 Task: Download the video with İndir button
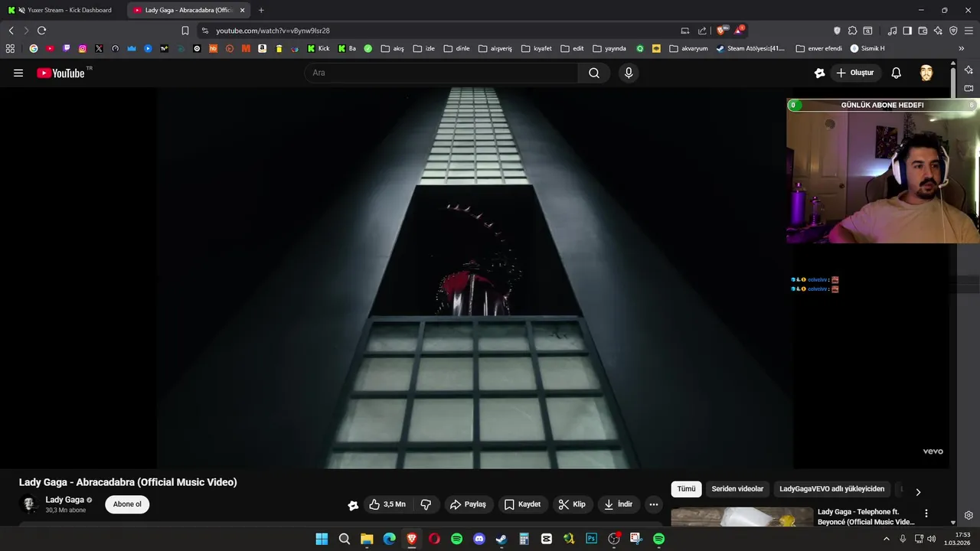pos(618,504)
